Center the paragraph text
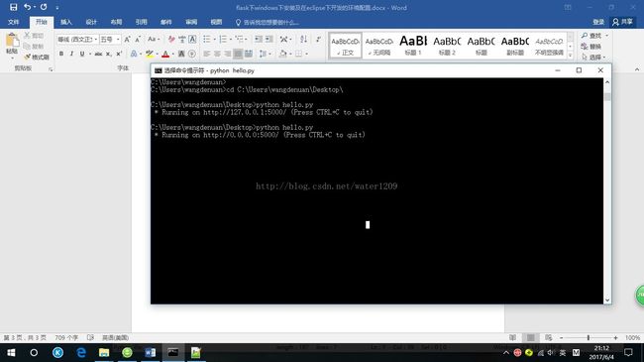Image resolution: width=644 pixels, height=362 pixels. [217, 54]
